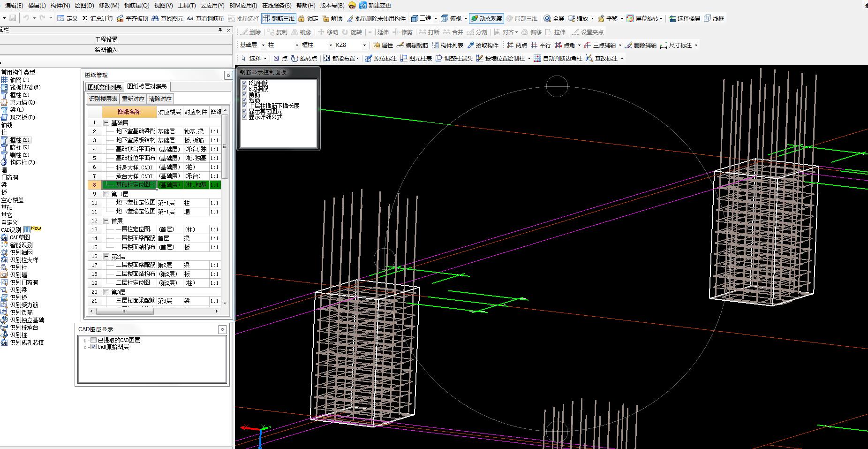The image size is (868, 449).
Task: Open 构件列表 panel
Action: click(x=447, y=45)
